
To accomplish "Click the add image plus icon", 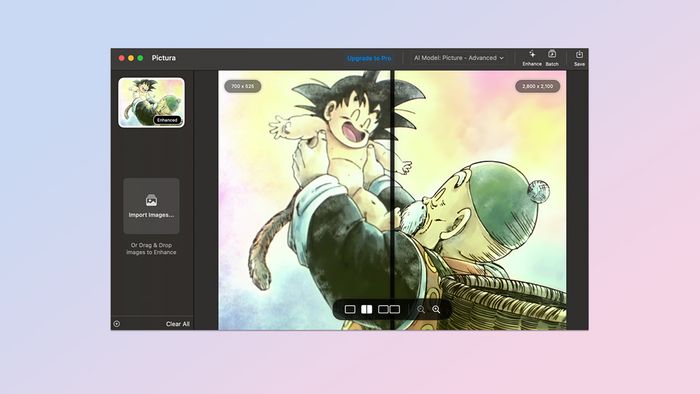I will pos(117,324).
